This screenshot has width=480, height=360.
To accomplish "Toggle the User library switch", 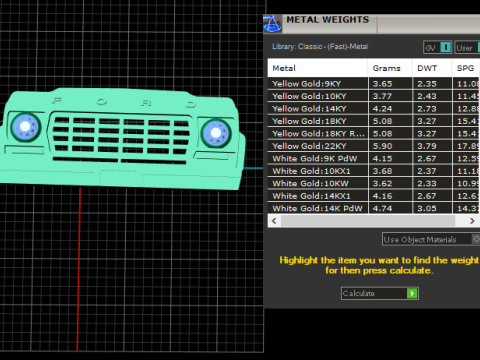I will [x=479, y=47].
